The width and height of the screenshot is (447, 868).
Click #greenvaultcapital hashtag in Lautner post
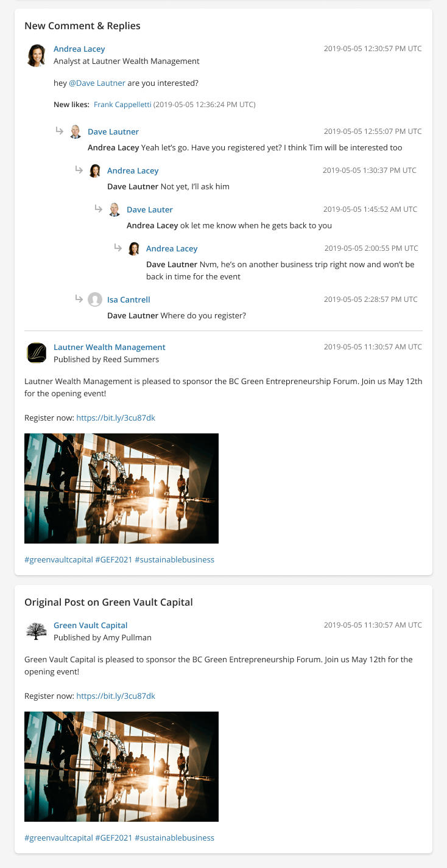coord(58,559)
